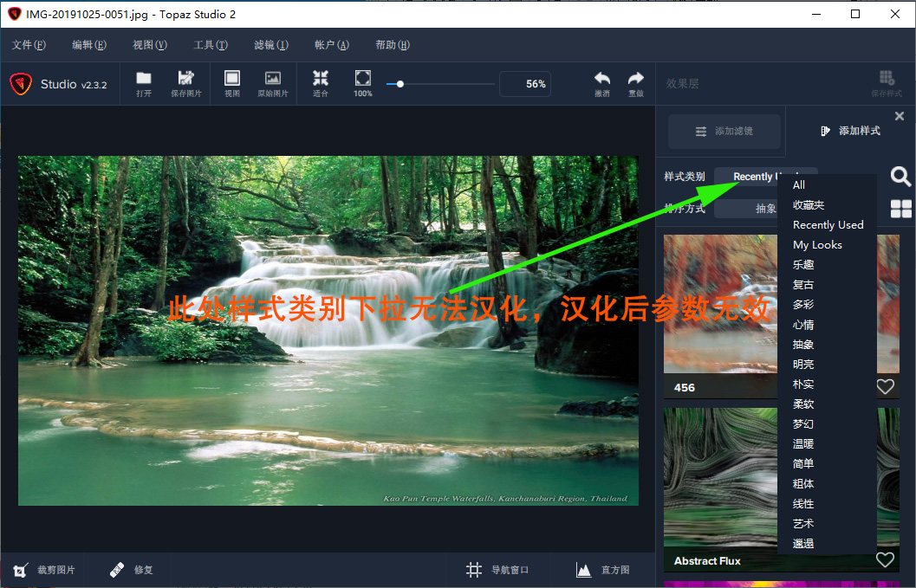Image resolution: width=916 pixels, height=588 pixels.
Task: Click the 保存样式 icon in the effects layer panel
Action: click(x=887, y=83)
